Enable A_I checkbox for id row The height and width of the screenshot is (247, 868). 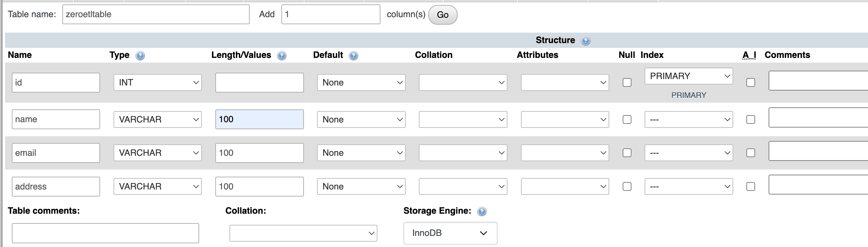pos(751,82)
